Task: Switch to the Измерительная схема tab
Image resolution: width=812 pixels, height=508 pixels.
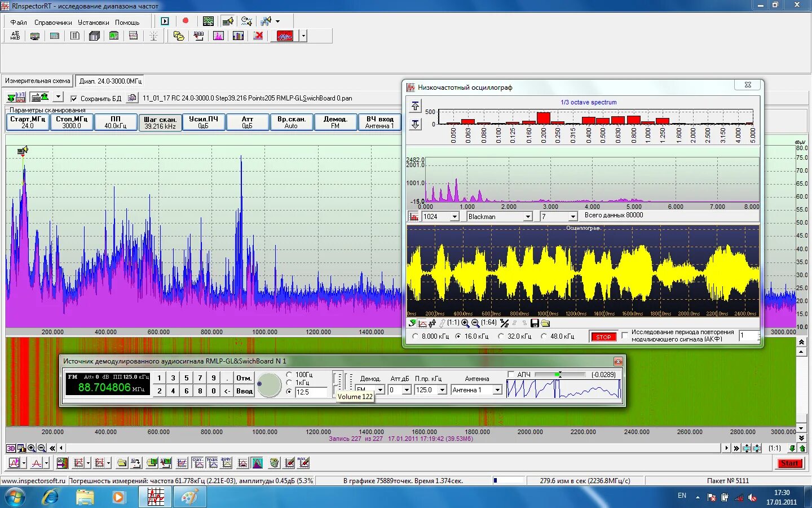Action: (38, 81)
